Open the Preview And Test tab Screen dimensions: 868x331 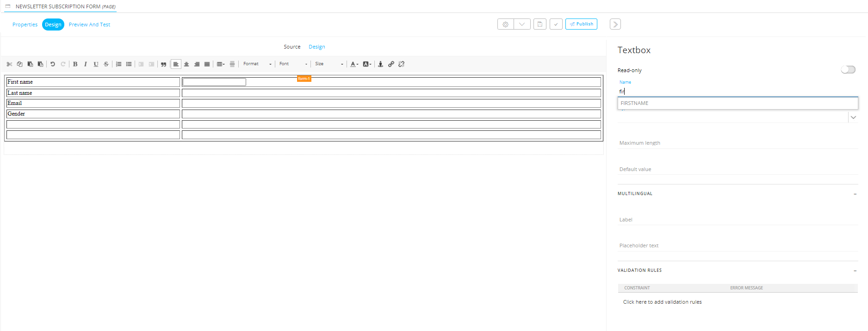89,25
